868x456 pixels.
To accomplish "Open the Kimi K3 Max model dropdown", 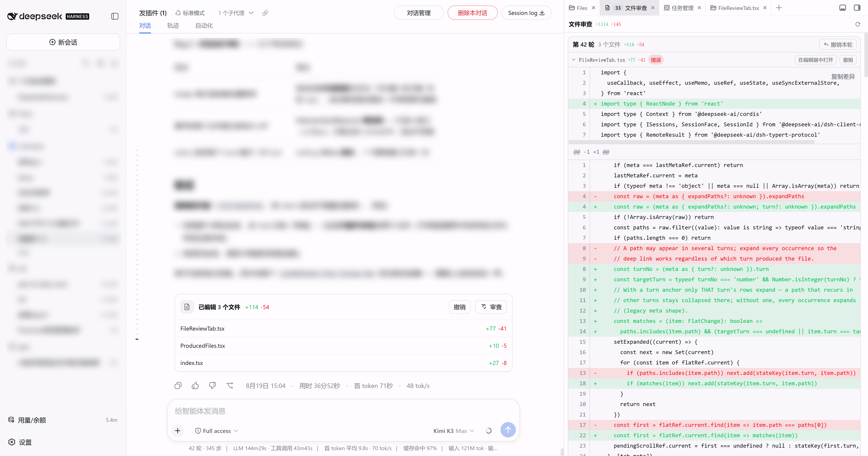I will click(x=453, y=431).
